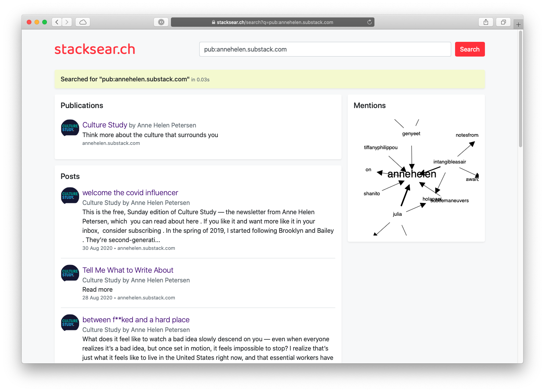Screen dimensions: 545x392
Task: Select the Culture Study logo next to the publication
Action: [x=70, y=128]
